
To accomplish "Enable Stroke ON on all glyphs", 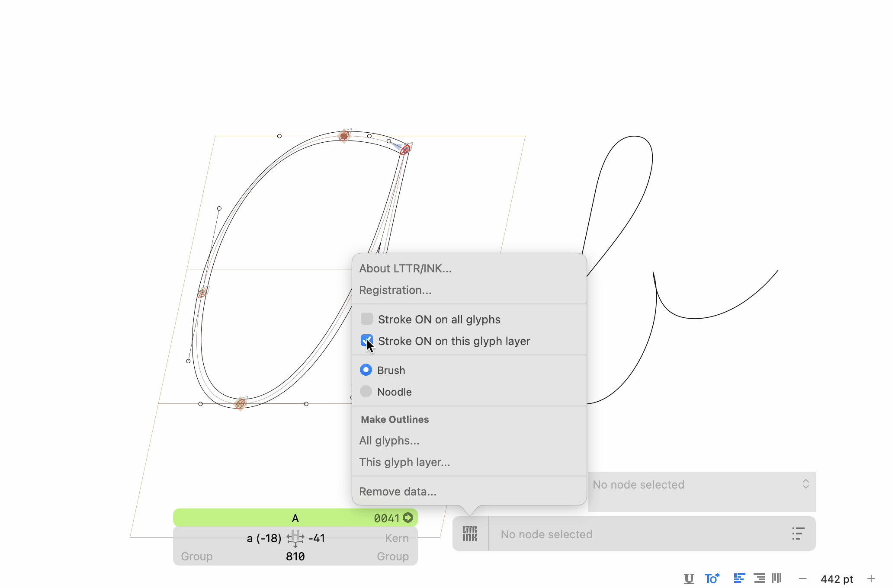I will click(367, 319).
